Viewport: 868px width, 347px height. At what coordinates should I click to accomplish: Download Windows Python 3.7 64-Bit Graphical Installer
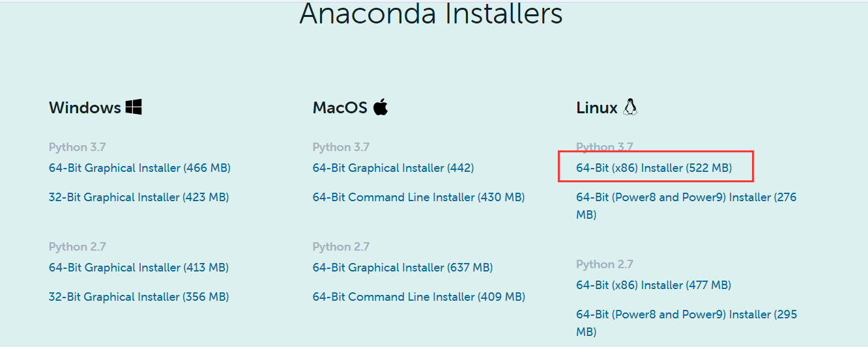coord(139,168)
